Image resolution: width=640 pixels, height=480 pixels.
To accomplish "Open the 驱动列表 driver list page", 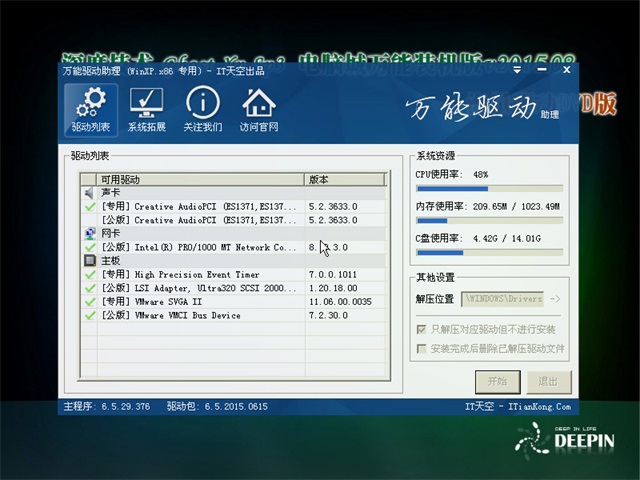I will [x=90, y=109].
